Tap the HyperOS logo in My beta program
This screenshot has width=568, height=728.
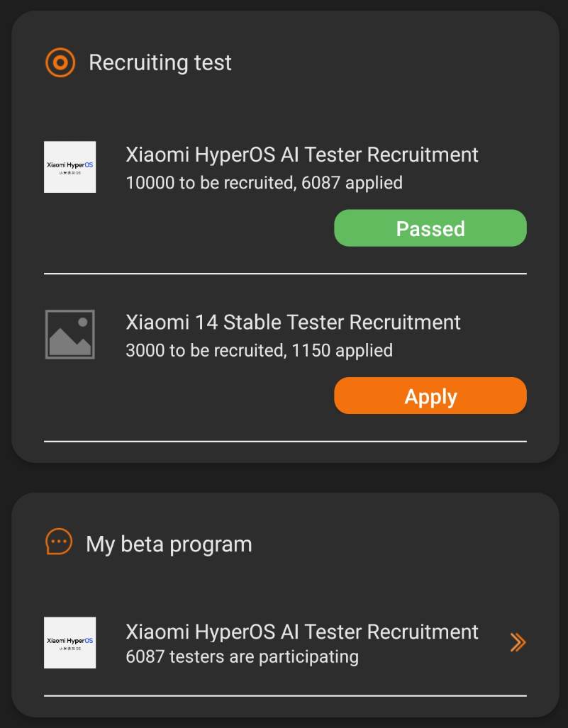point(70,642)
